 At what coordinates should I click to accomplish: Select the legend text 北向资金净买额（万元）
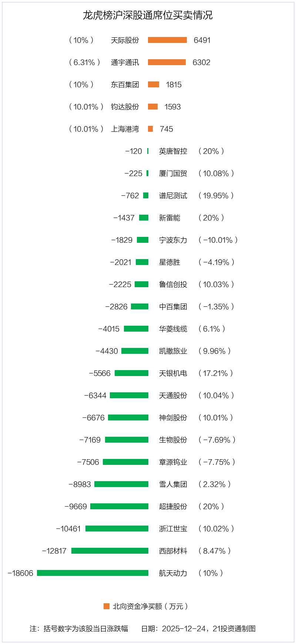pos(151,606)
